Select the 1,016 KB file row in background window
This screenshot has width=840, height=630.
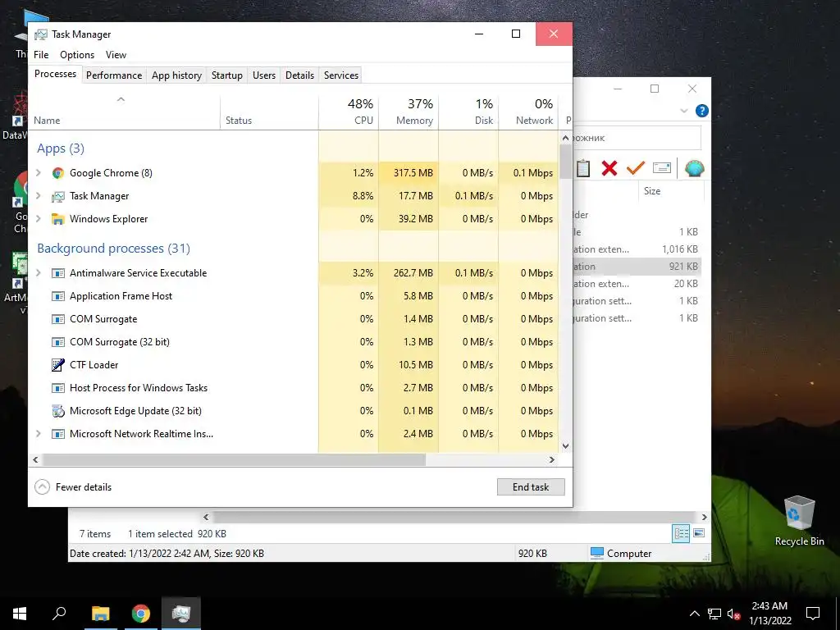tap(637, 249)
